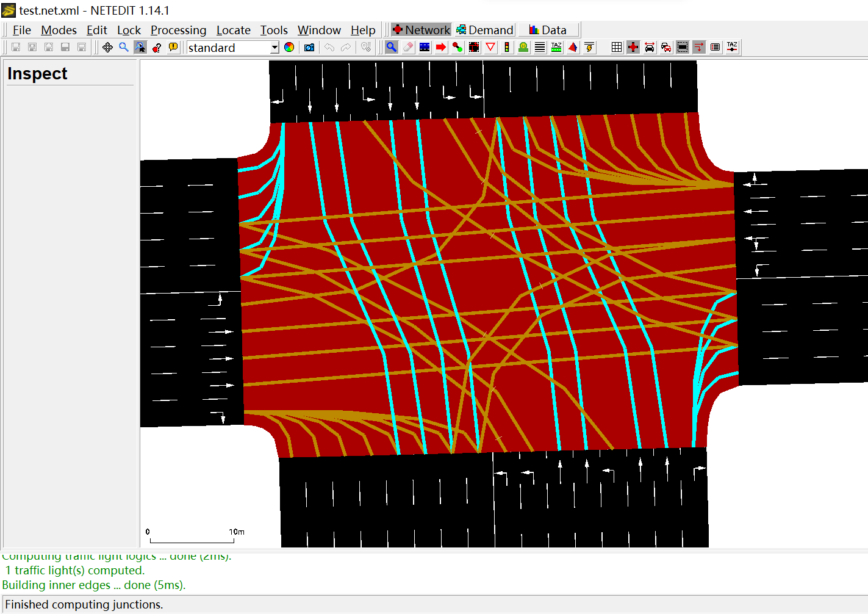Click the last greyed save disk icon
Image resolution: width=868 pixels, height=614 pixels.
pyautogui.click(x=82, y=47)
